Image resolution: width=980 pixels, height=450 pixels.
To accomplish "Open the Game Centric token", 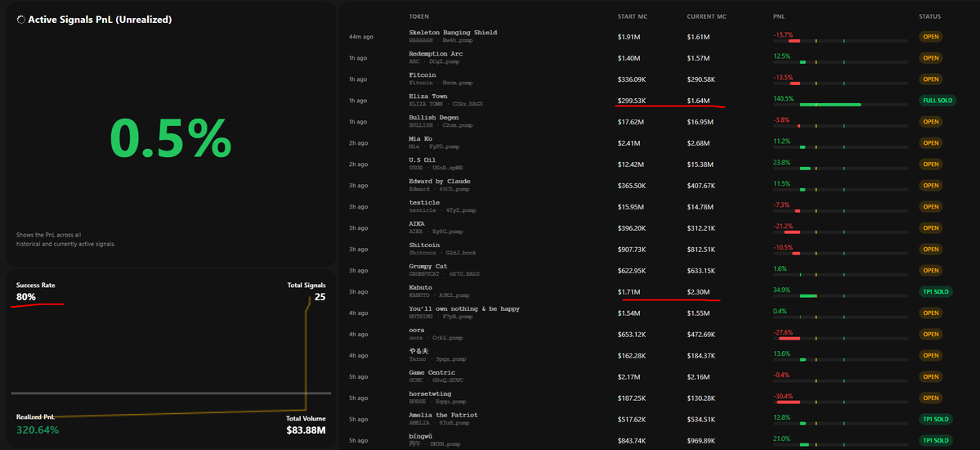I will [x=432, y=372].
